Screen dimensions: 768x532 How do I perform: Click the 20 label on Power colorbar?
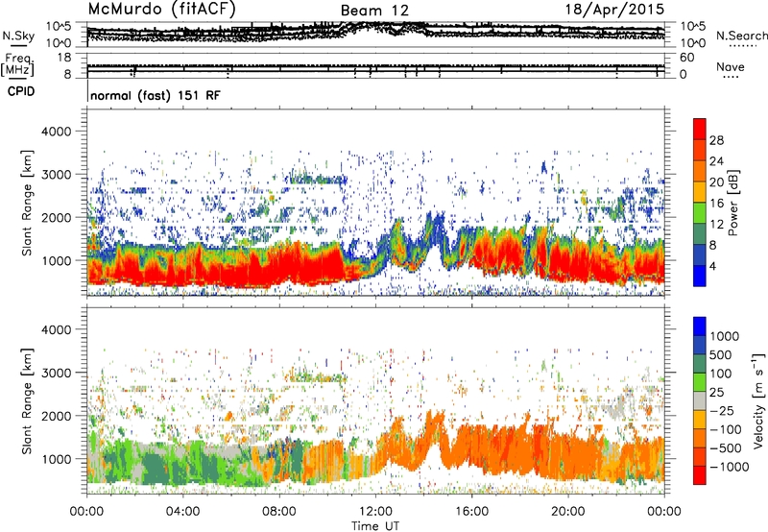(x=716, y=182)
